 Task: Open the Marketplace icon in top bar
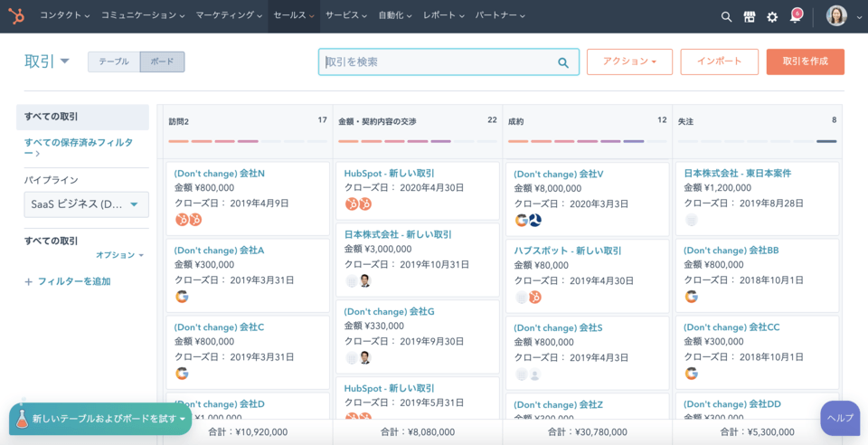coord(750,16)
